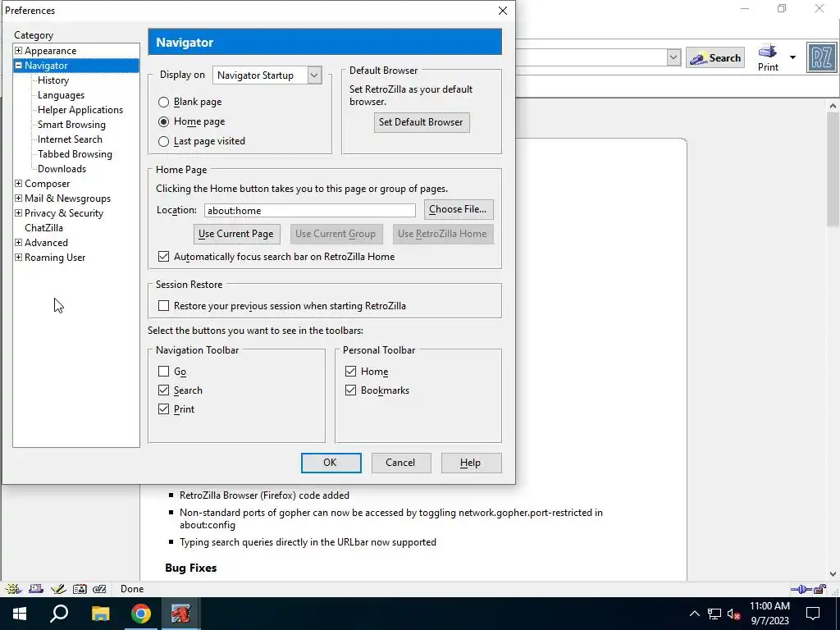Screen dimensions: 840x630
Task: Select Internet Search category
Action: point(70,139)
